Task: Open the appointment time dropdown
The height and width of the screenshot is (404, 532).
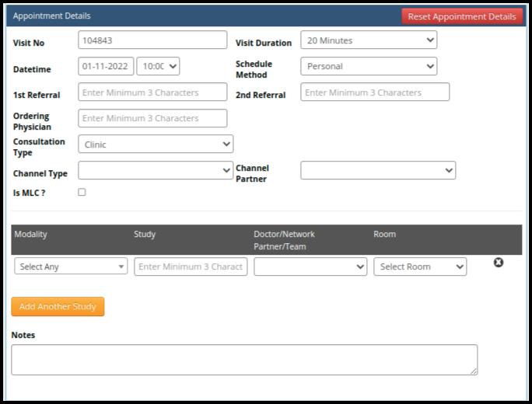Action: click(158, 66)
